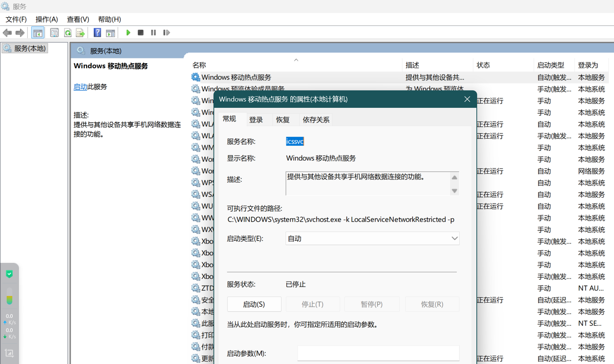Viewport: 614px width, 364px height.
Task: Click the 启动 link to start this service
Action: (x=80, y=87)
